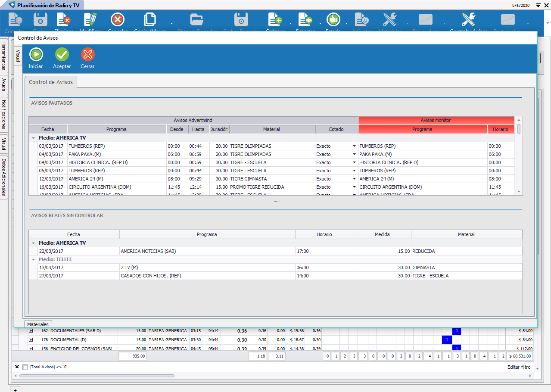Viewport: 551px width, 392px height.
Task: Click the Grabar save icon in main toolbar
Action: pos(40,20)
